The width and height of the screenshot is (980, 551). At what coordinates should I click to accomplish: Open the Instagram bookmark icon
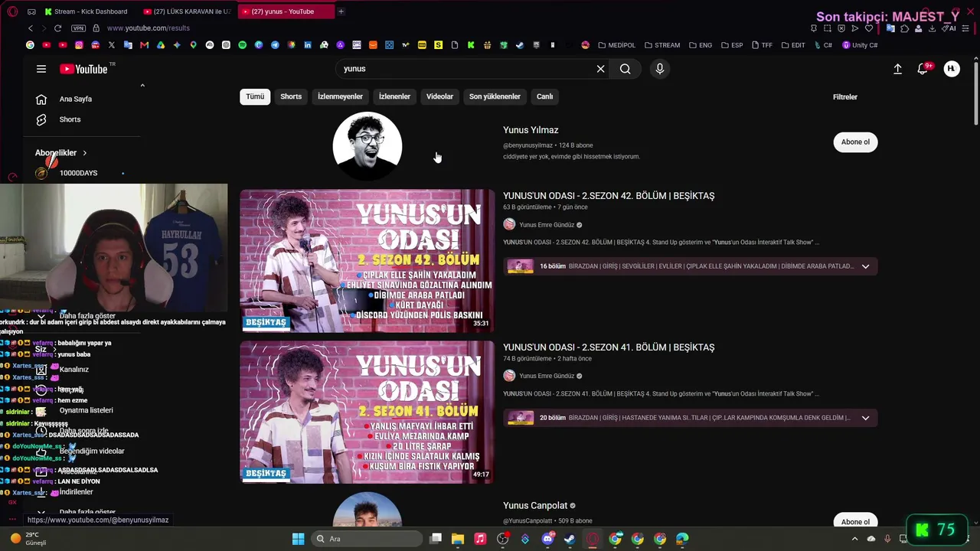click(79, 45)
